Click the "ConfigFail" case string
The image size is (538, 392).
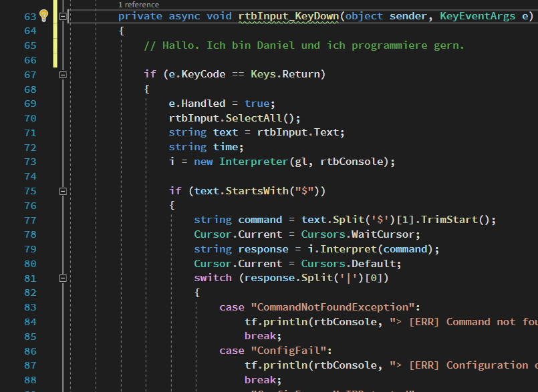[291, 351]
